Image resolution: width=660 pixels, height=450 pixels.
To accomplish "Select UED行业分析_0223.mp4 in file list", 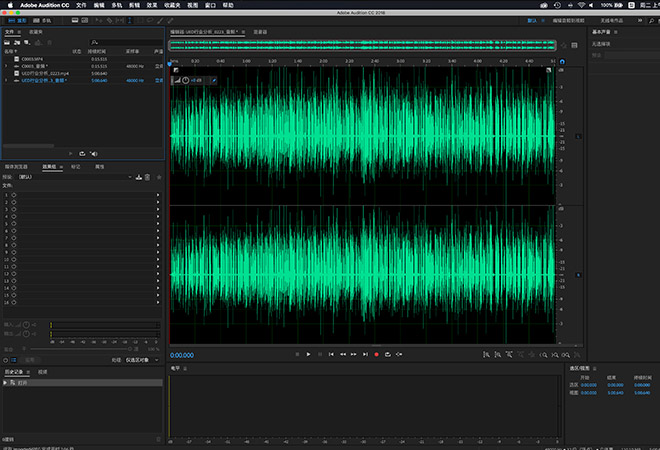I will (x=45, y=73).
